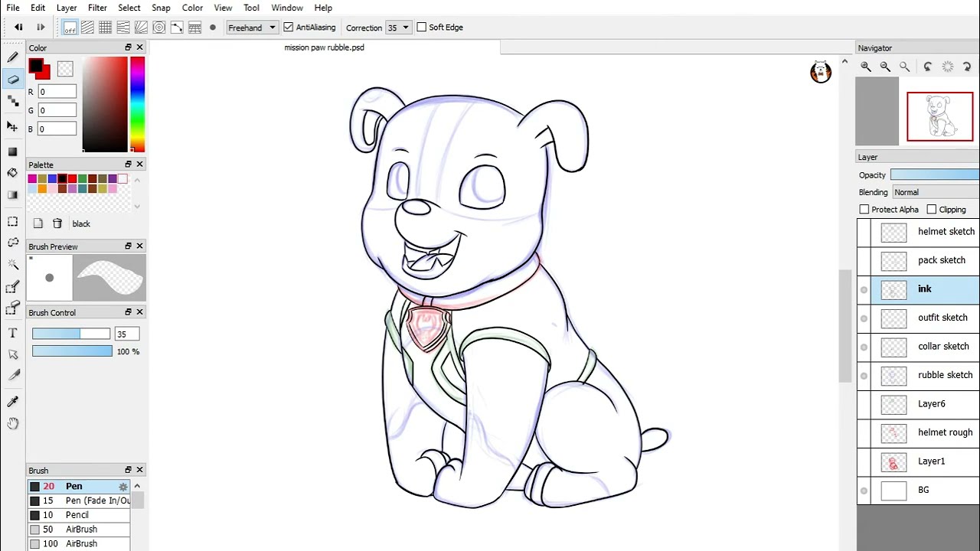This screenshot has height=551, width=980.
Task: Open the Snap menu
Action: (x=161, y=8)
